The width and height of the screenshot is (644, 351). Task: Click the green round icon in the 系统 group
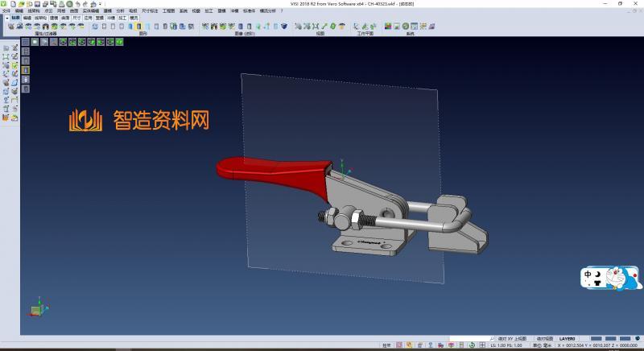click(x=406, y=27)
